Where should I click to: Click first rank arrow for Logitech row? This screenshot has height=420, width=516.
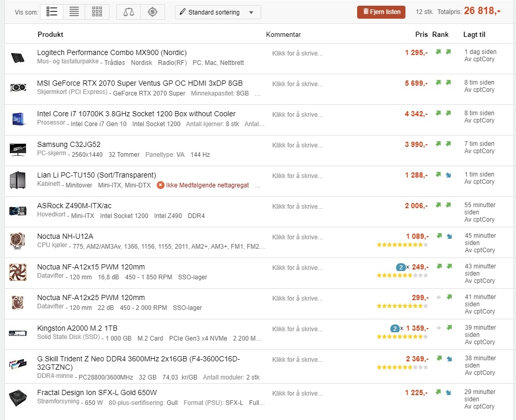click(438, 52)
